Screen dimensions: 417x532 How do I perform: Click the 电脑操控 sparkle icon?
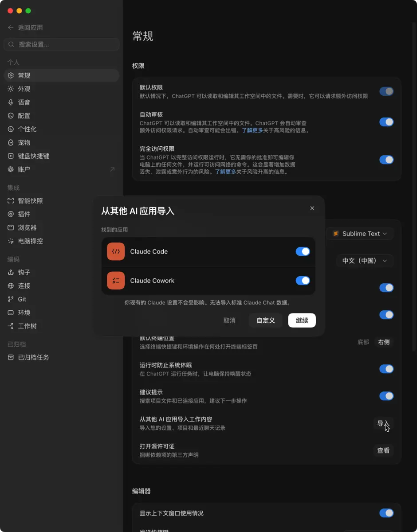click(11, 241)
